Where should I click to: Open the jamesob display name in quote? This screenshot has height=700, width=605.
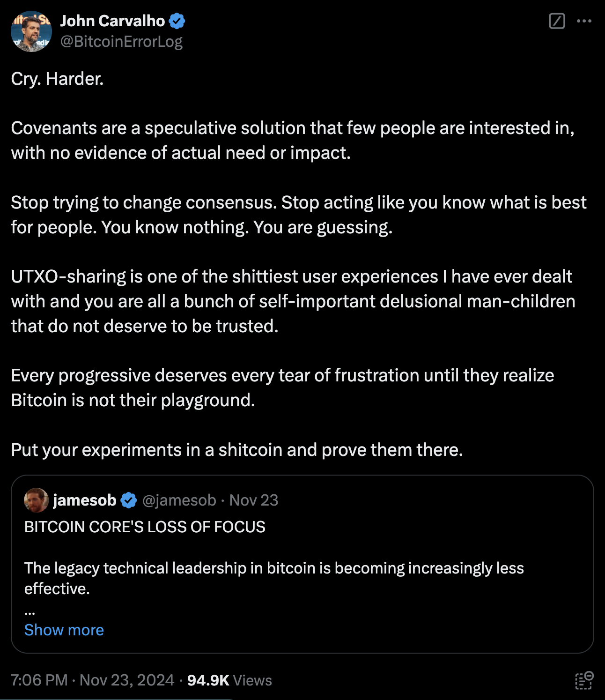click(x=85, y=500)
